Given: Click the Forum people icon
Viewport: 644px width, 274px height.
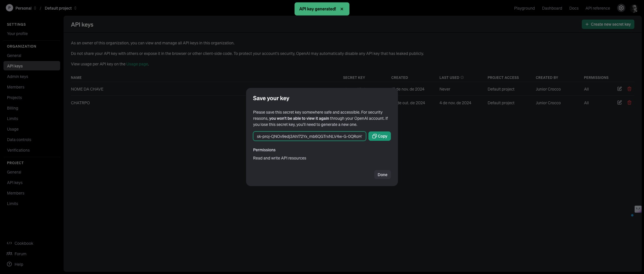Looking at the screenshot, I should [9, 254].
